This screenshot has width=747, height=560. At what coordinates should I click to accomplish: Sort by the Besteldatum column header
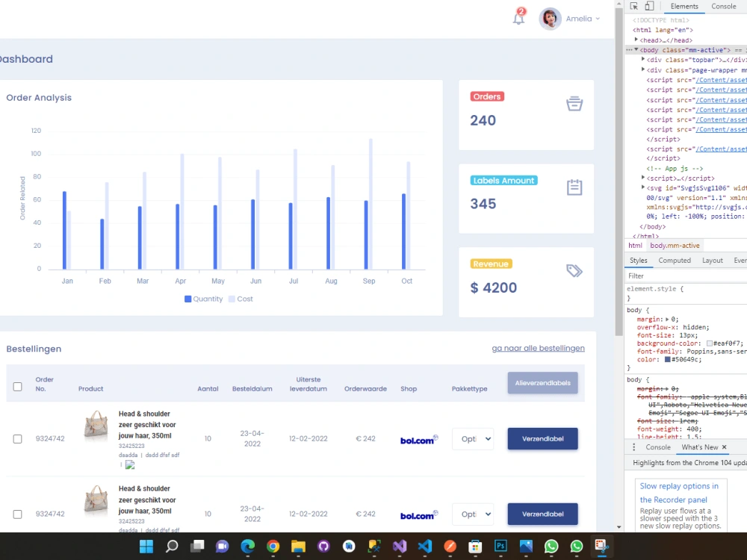[252, 388]
